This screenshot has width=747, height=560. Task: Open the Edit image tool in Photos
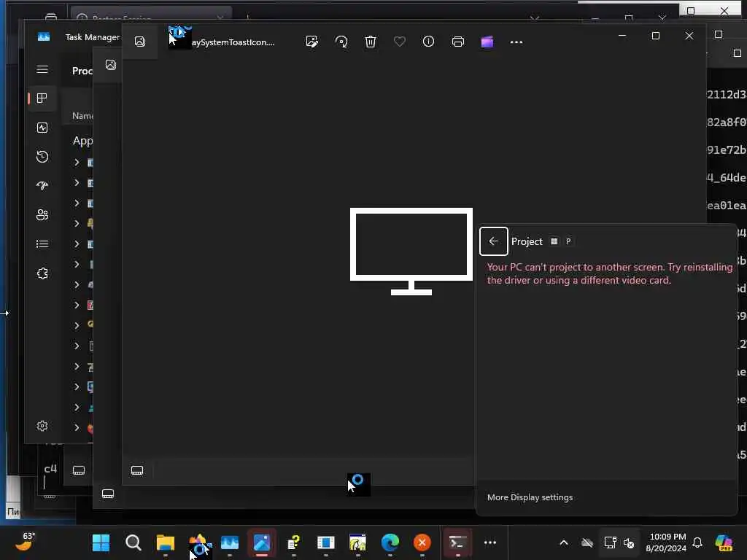click(312, 42)
